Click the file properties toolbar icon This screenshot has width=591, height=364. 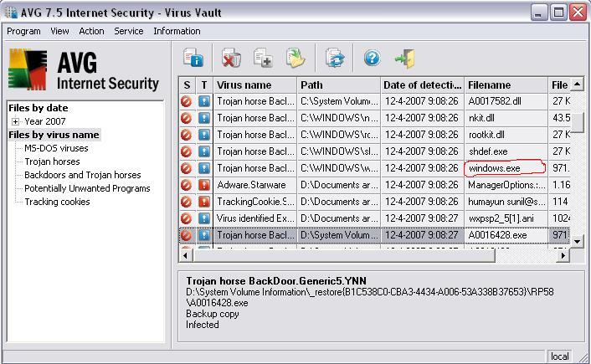tap(193, 58)
